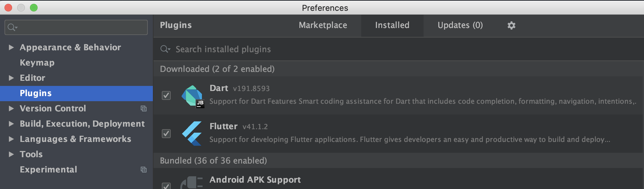Maximize the Preferences window with green button
Image resolution: width=644 pixels, height=189 pixels.
click(x=34, y=8)
